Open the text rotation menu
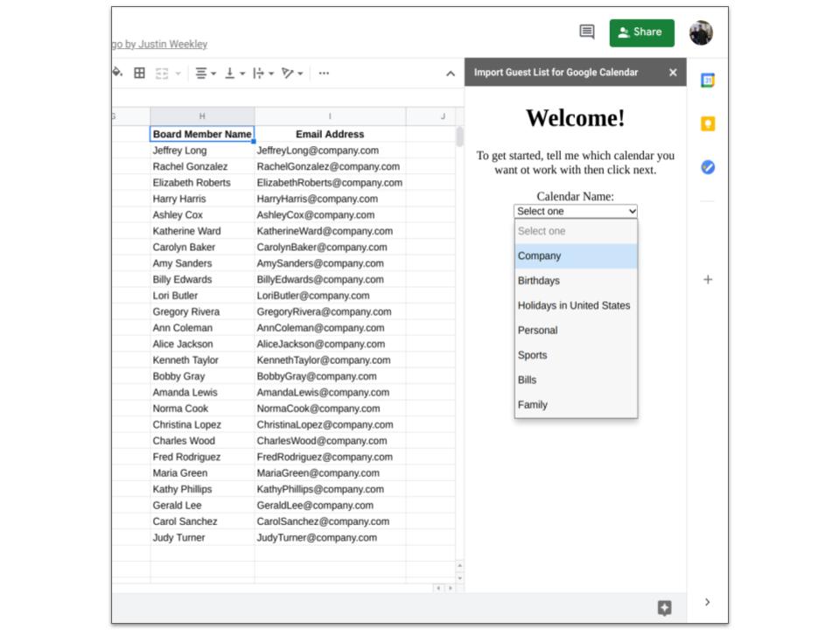Viewport: 840px width, 630px height. click(x=292, y=73)
